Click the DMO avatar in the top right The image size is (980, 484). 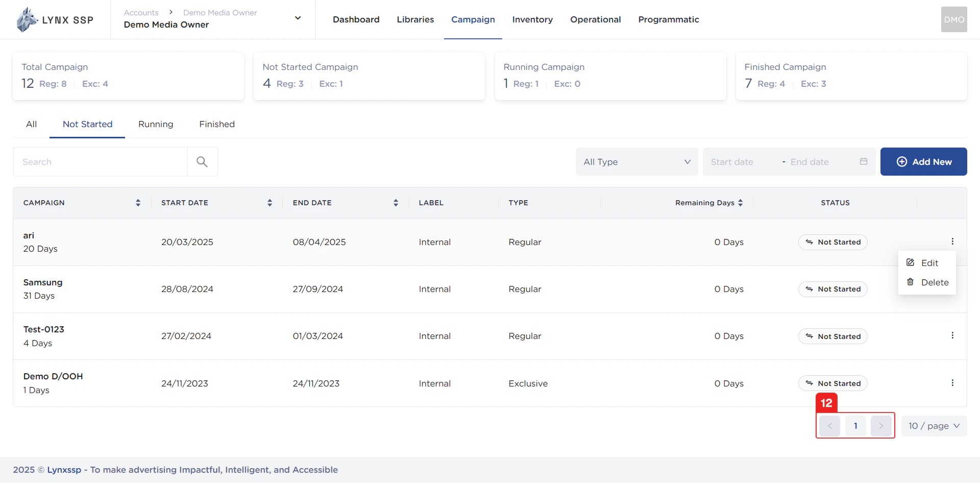953,19
